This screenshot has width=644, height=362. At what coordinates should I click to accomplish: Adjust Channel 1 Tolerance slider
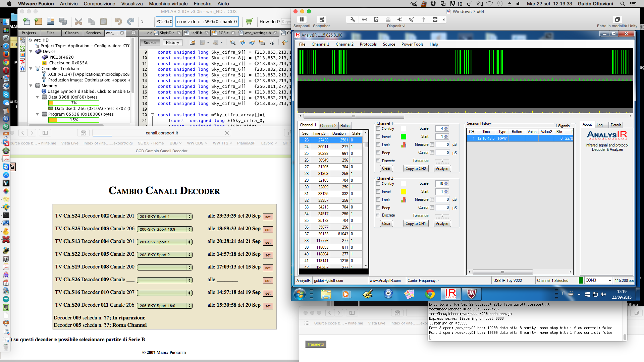(x=442, y=161)
